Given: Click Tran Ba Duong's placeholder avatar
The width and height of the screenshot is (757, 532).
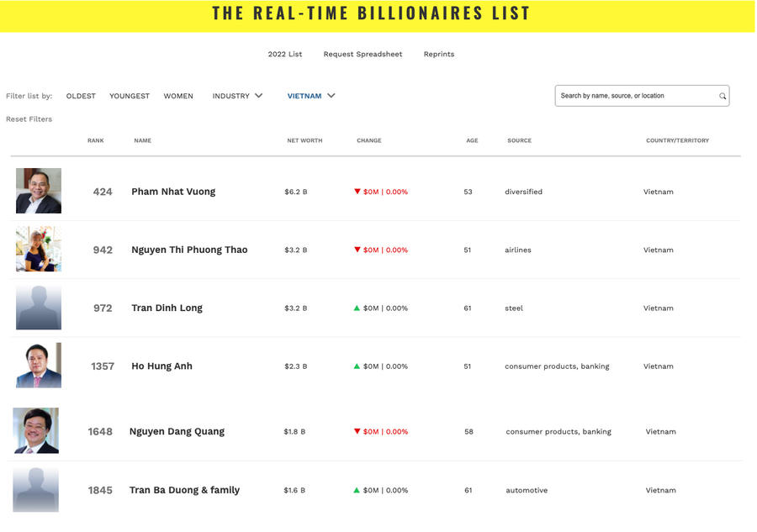Looking at the screenshot, I should pos(36,489).
